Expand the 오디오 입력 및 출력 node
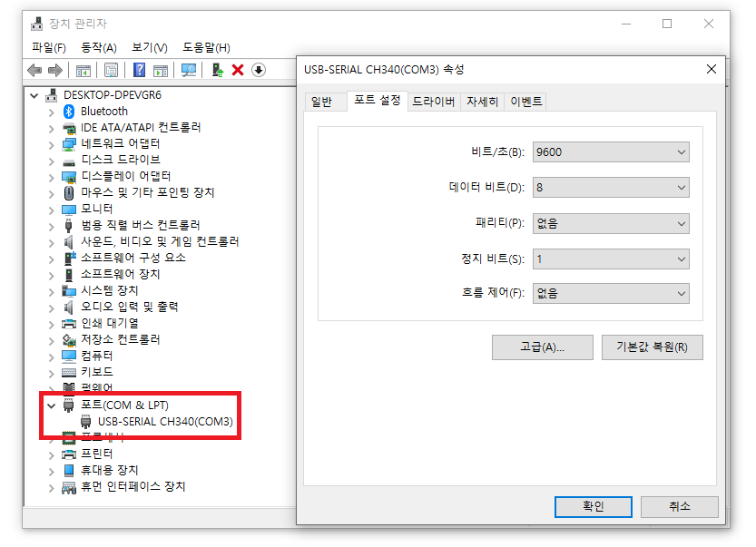 52,308
